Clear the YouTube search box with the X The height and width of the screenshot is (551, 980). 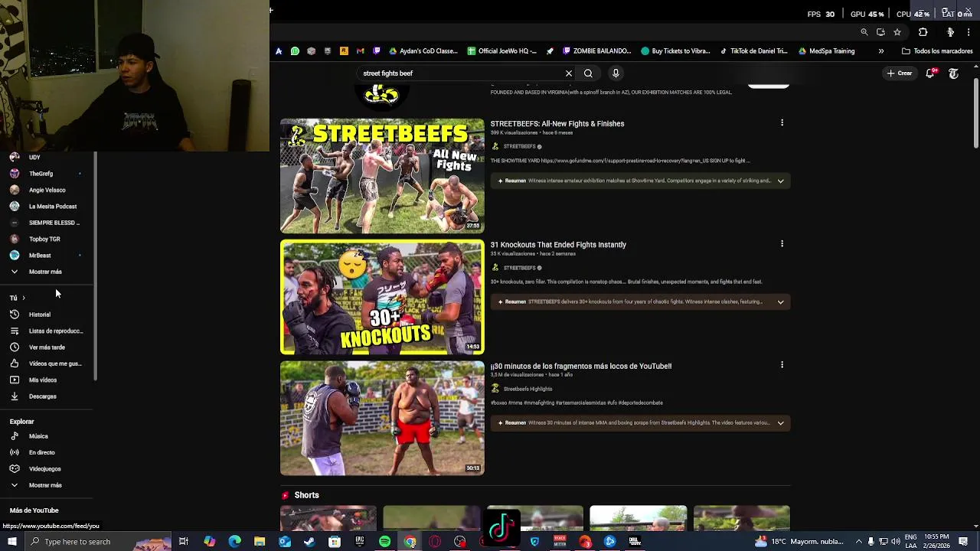coord(569,73)
